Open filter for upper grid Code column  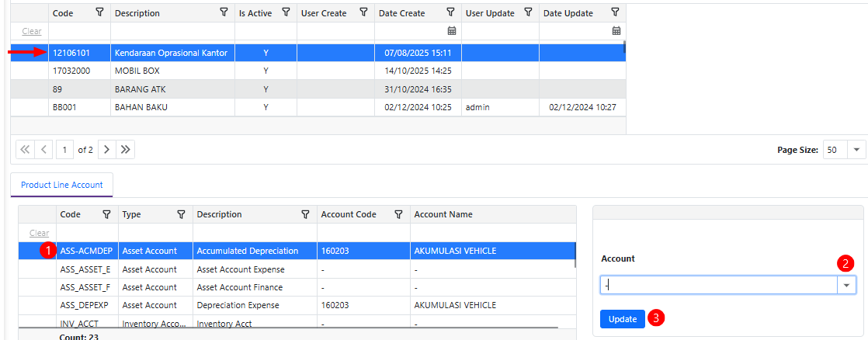pyautogui.click(x=99, y=12)
